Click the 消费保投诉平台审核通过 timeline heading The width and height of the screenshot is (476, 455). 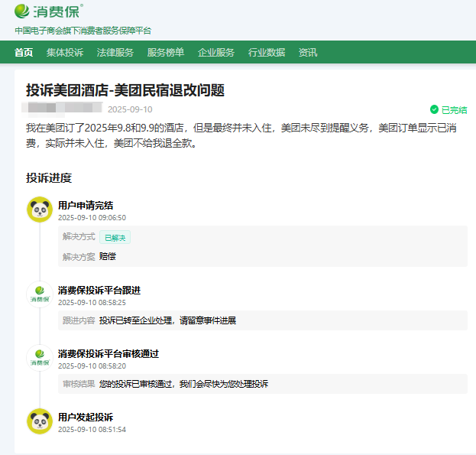[108, 353]
